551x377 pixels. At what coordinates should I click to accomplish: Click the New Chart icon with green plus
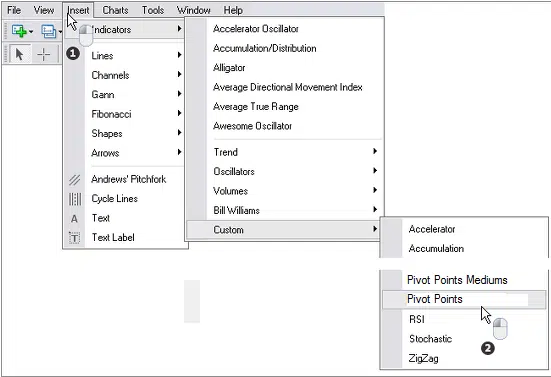19,31
